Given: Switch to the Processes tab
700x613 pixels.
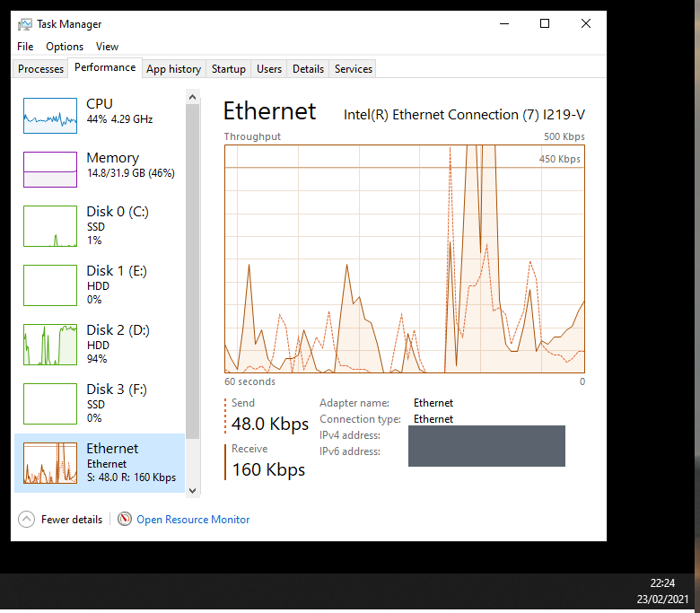Looking at the screenshot, I should coord(41,69).
